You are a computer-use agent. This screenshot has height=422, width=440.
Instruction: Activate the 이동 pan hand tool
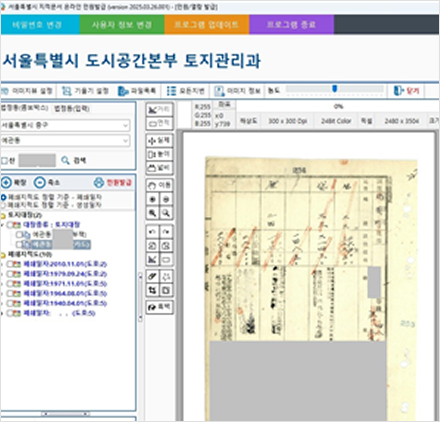pos(160,185)
